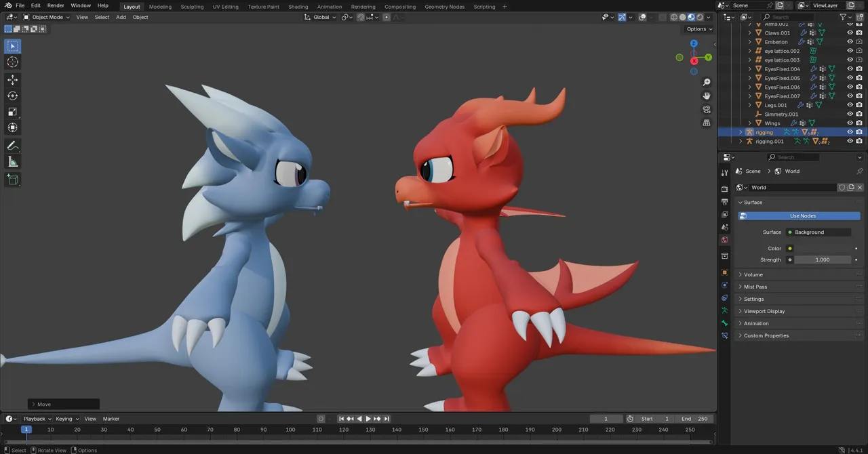Toggle rigging.001 render camera icon
Screen dimensions: 868x454
click(x=859, y=141)
